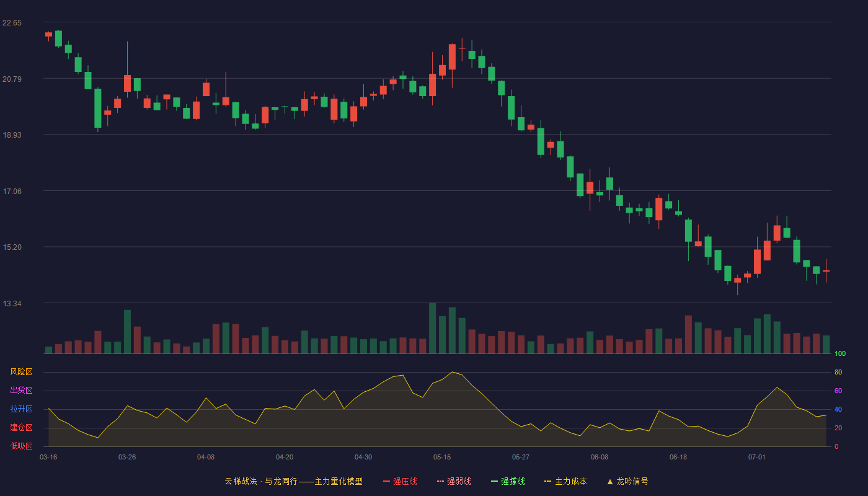Select the 低吸区 zone label

21,446
